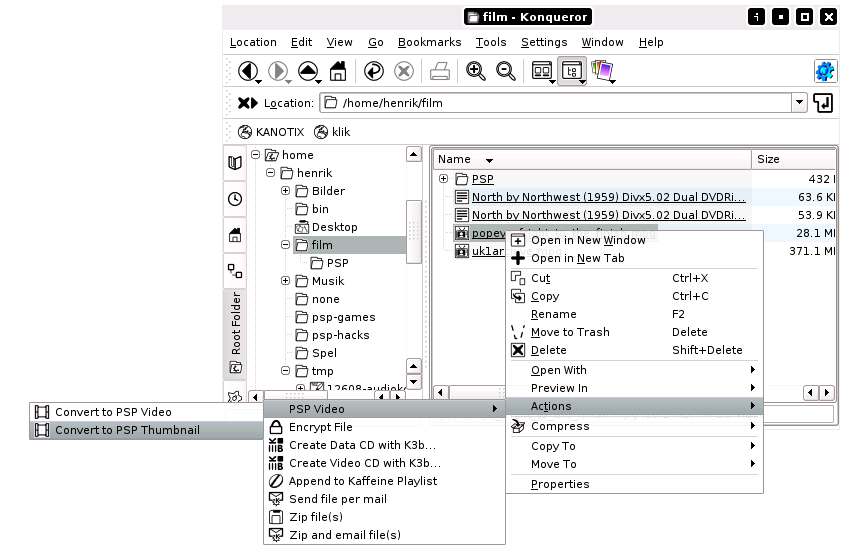This screenshot has width=849, height=550.
Task: Click the Forward navigation arrow
Action: tap(278, 71)
